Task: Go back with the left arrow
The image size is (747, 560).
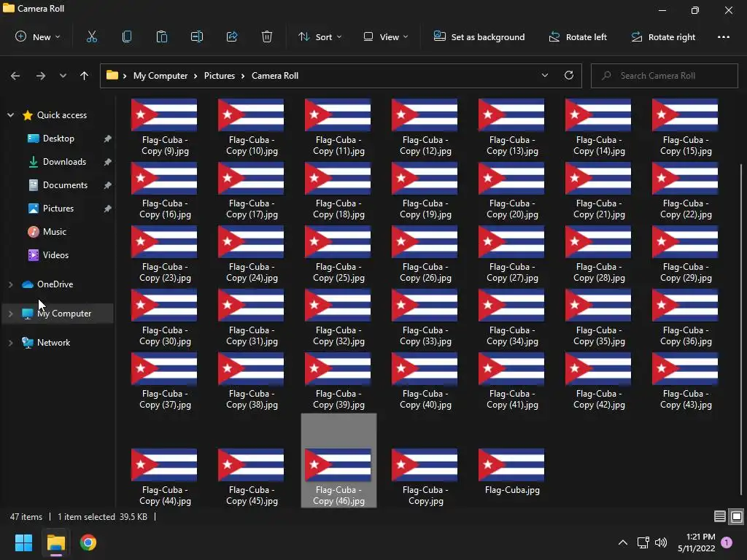Action: (x=15, y=76)
